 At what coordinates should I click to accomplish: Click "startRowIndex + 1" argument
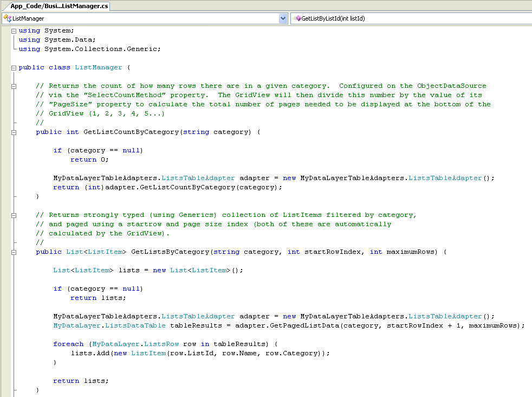(x=424, y=326)
